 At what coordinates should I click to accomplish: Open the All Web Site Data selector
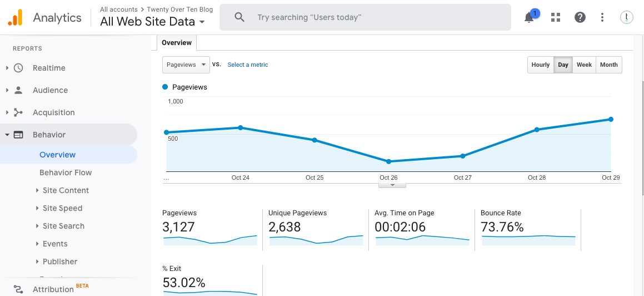(x=152, y=22)
